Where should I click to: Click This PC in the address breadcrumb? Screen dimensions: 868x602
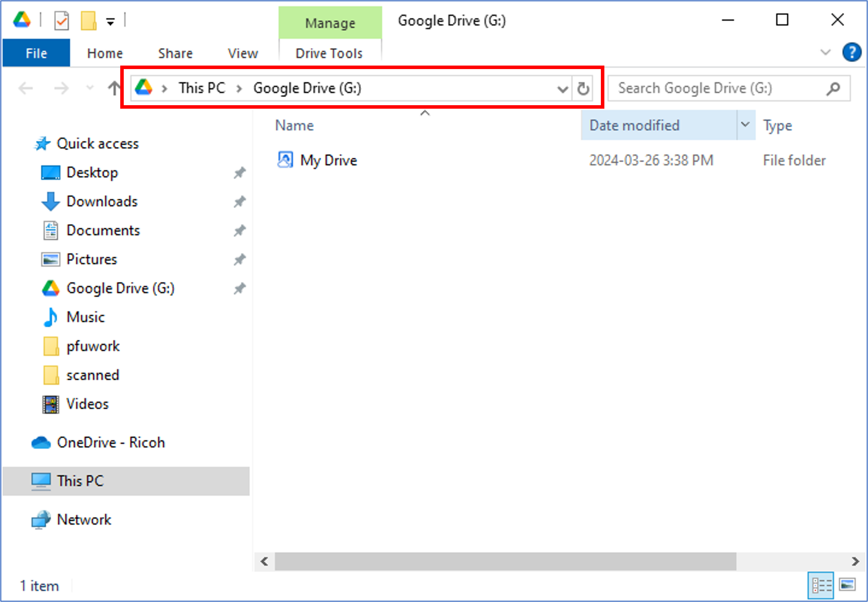point(202,88)
